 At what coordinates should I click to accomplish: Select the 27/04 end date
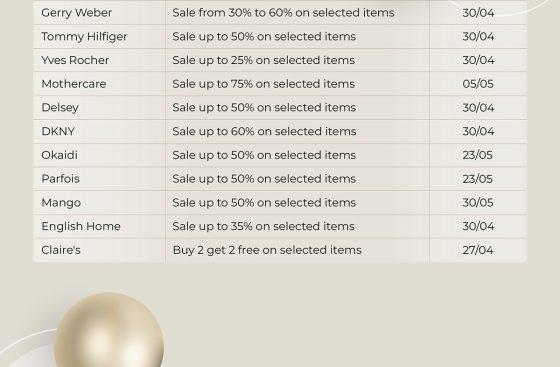pos(478,250)
